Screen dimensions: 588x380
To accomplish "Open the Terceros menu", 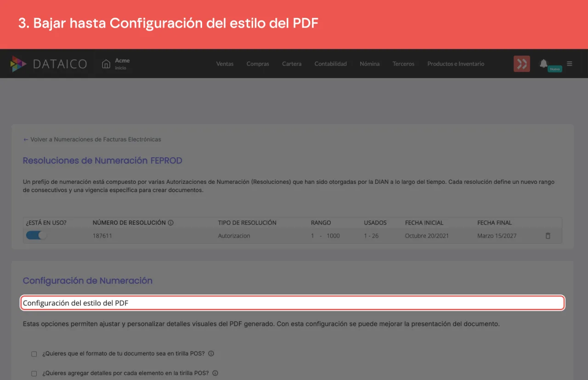I will 403,64.
